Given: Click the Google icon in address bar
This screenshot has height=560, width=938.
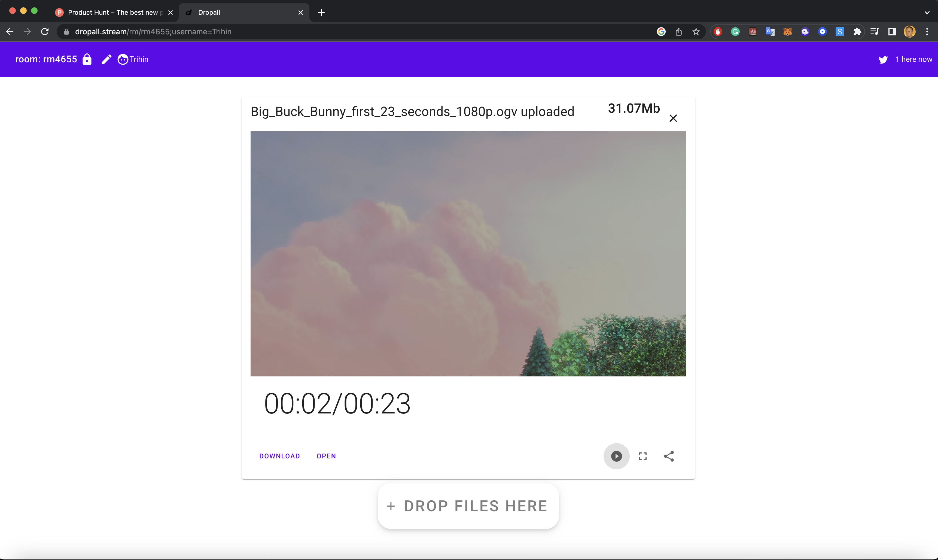Looking at the screenshot, I should pyautogui.click(x=661, y=32).
